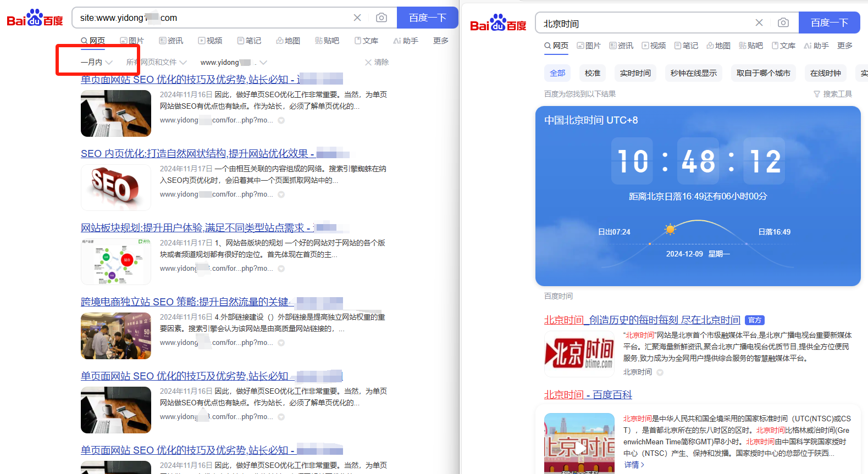Select the 在线时钟 filter chip
Screen dimensions: 868x474
(x=826, y=73)
